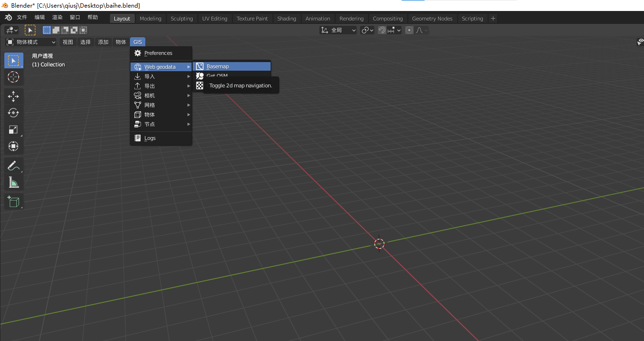This screenshot has width=644, height=341.
Task: Select the Scale tool
Action: click(13, 129)
